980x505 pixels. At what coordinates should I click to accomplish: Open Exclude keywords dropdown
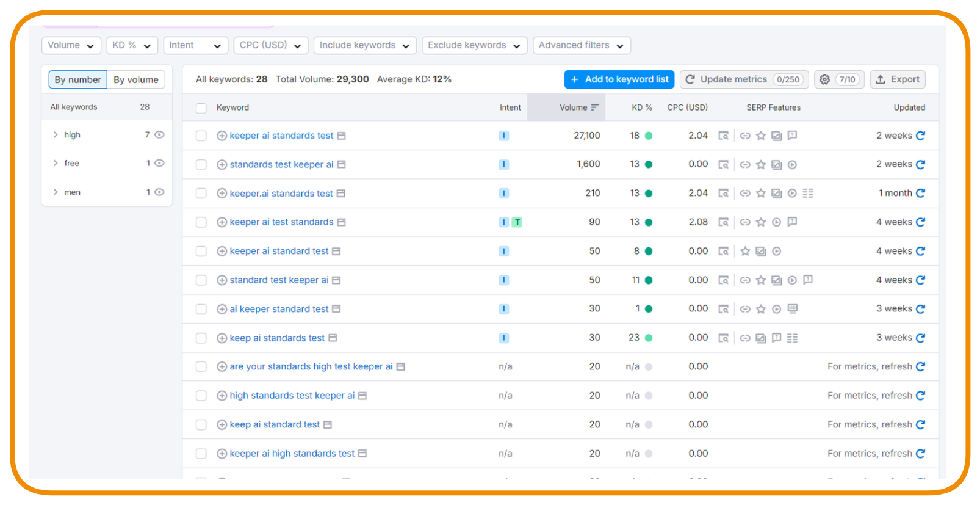[x=475, y=45]
